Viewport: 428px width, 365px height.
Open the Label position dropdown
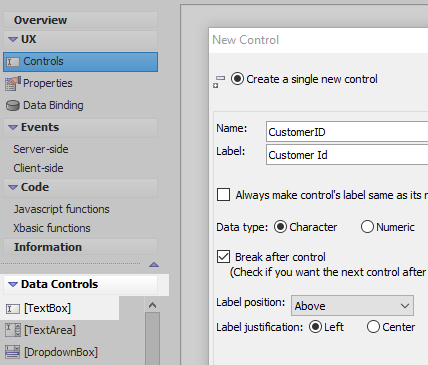[x=352, y=306]
